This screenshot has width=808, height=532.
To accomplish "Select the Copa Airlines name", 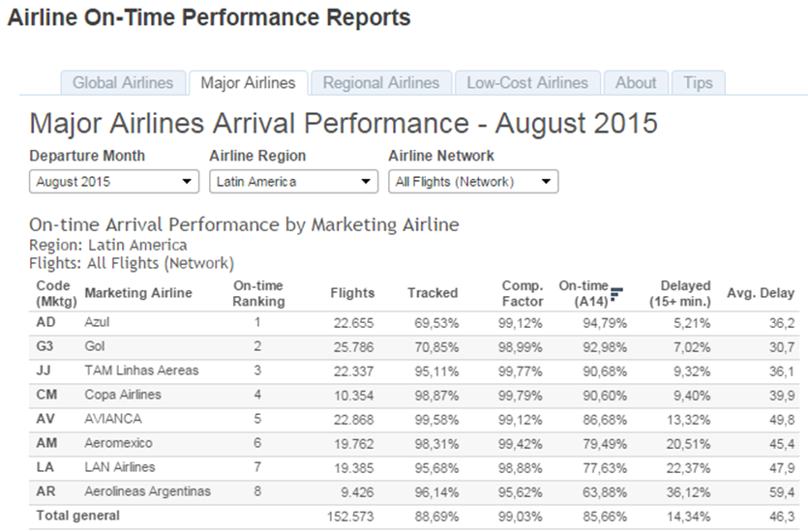I will (x=123, y=395).
